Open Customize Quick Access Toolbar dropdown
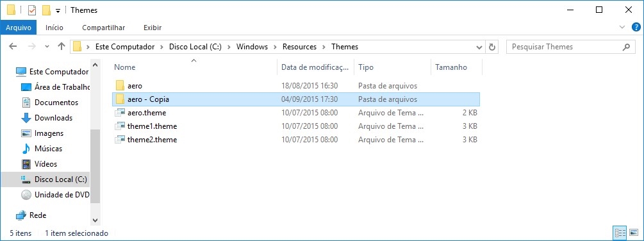This screenshot has width=644, height=241. [58, 10]
